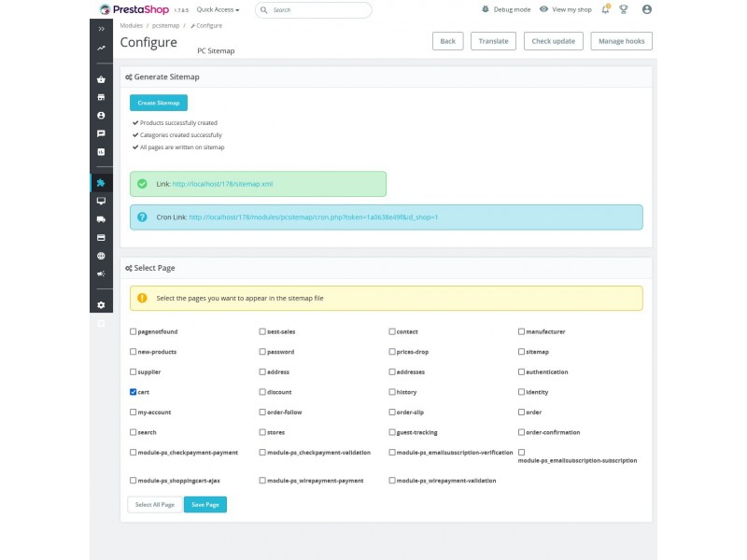Open Orders basket icon in sidebar
The image size is (747, 560).
click(x=101, y=79)
